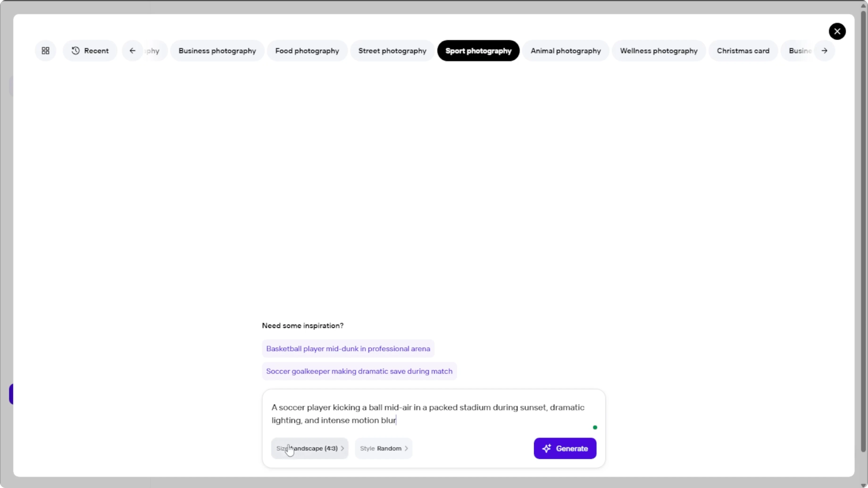Image resolution: width=868 pixels, height=488 pixels.
Task: Open the Style Random dropdown
Action: [384, 448]
